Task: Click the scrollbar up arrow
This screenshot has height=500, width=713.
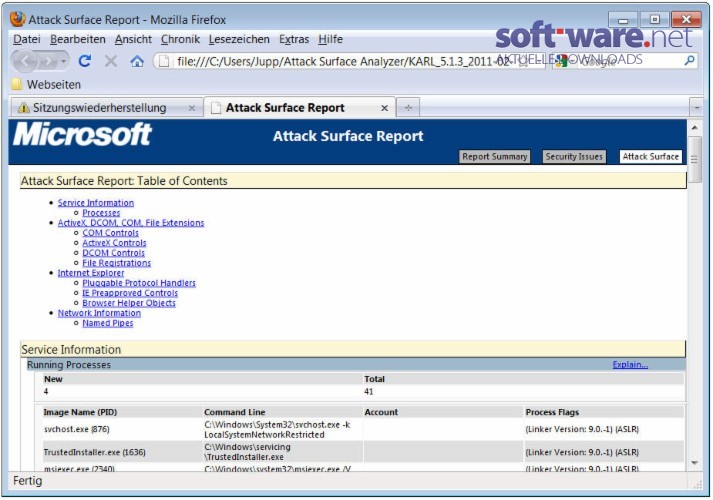Action: tap(695, 128)
